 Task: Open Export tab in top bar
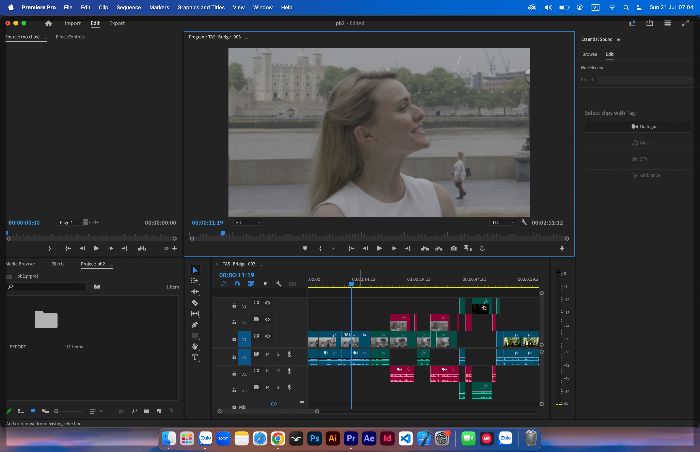pyautogui.click(x=117, y=23)
